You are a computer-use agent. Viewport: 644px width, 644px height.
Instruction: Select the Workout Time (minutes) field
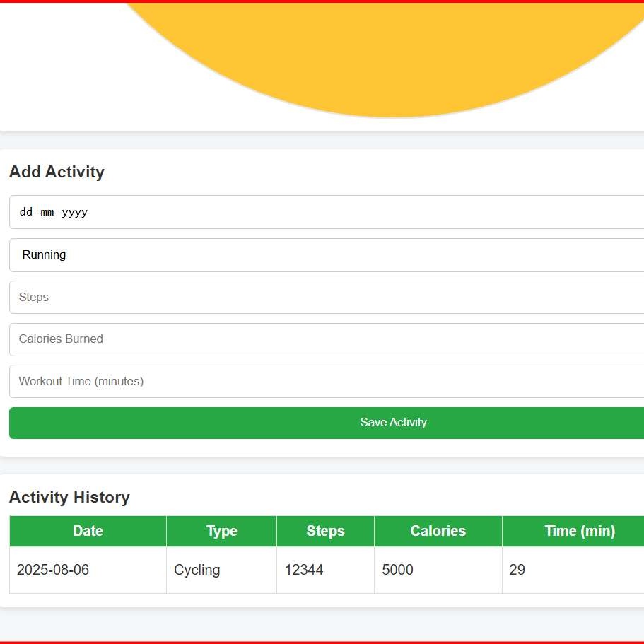(x=327, y=382)
